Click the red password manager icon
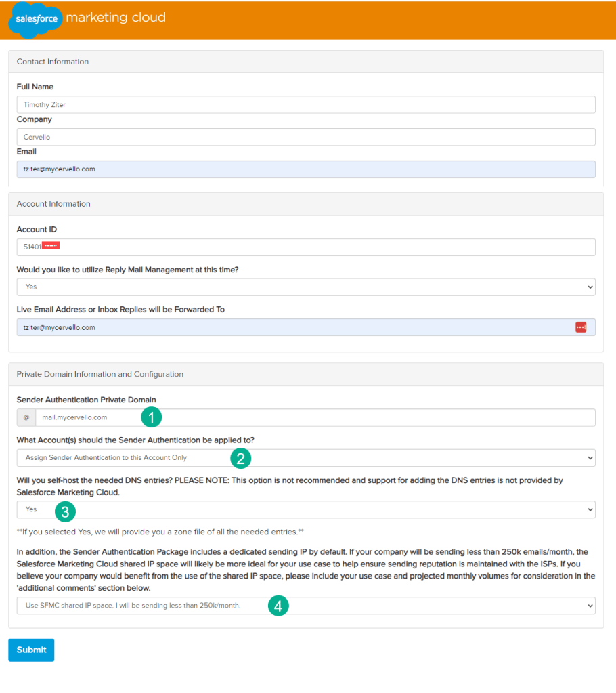This screenshot has width=616, height=693. coord(580,327)
